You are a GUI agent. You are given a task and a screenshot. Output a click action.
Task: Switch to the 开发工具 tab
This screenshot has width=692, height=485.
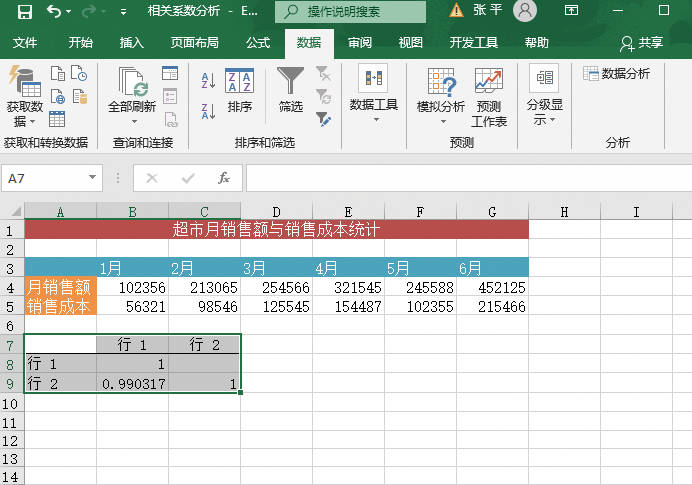[x=474, y=43]
